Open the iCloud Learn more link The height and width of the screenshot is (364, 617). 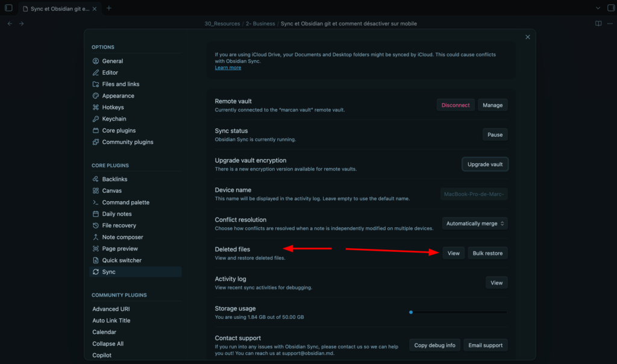pos(228,67)
